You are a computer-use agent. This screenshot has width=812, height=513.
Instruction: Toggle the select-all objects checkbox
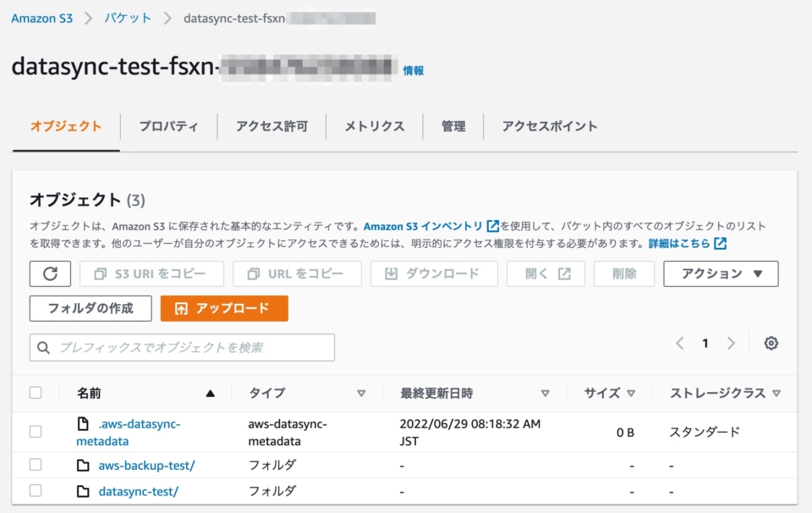35,393
